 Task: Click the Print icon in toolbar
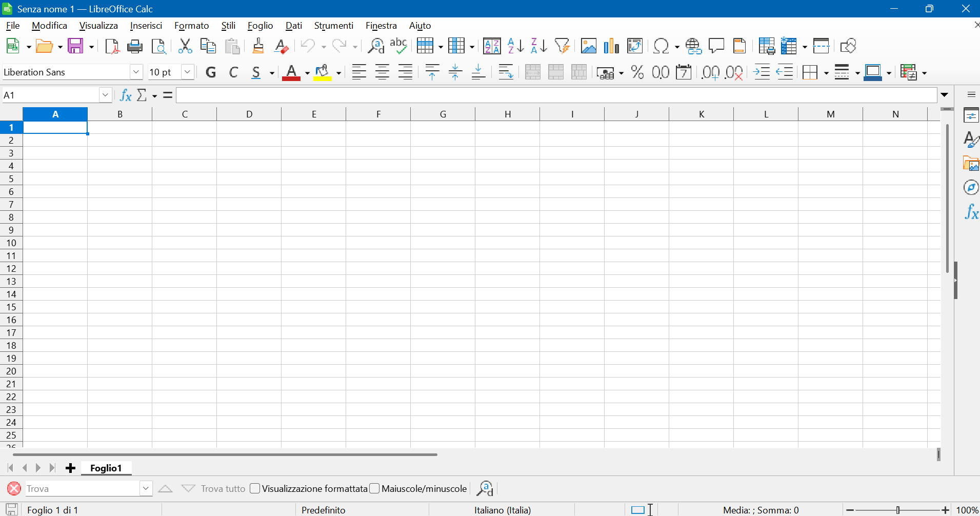[135, 46]
